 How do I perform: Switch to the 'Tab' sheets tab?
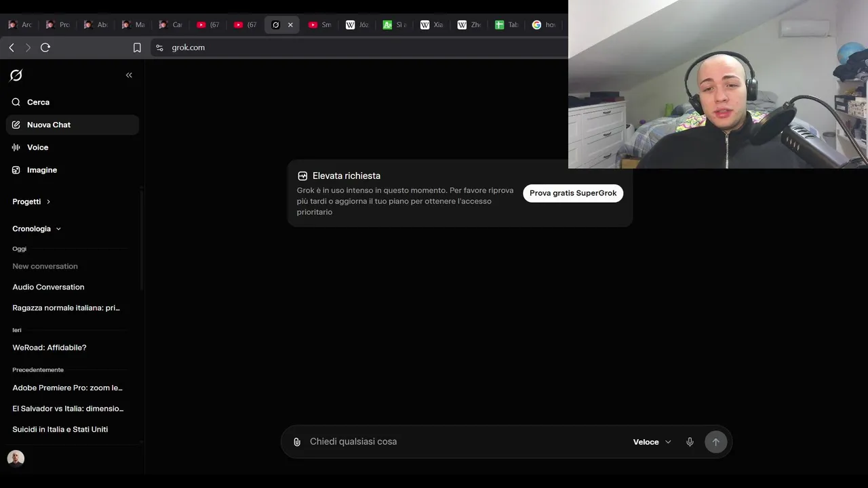click(x=507, y=25)
